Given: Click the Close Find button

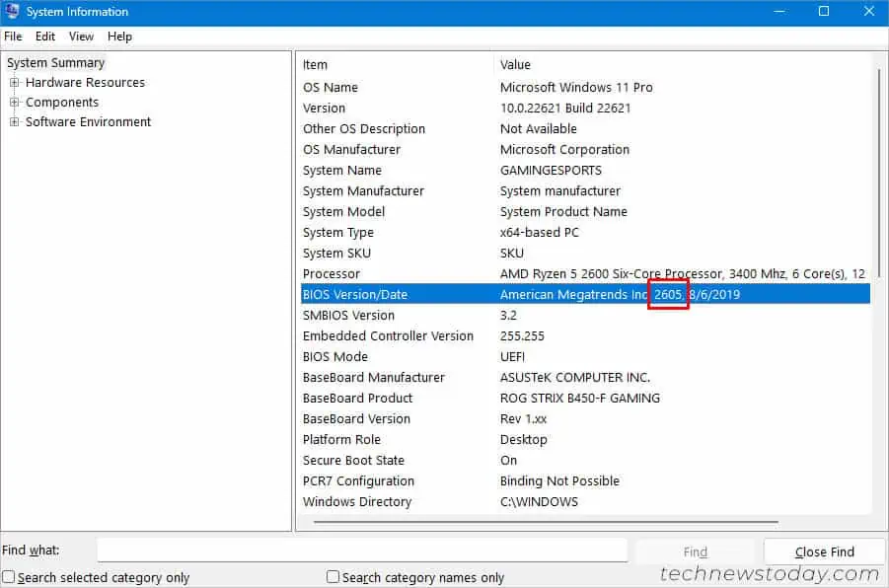Looking at the screenshot, I should tap(824, 551).
